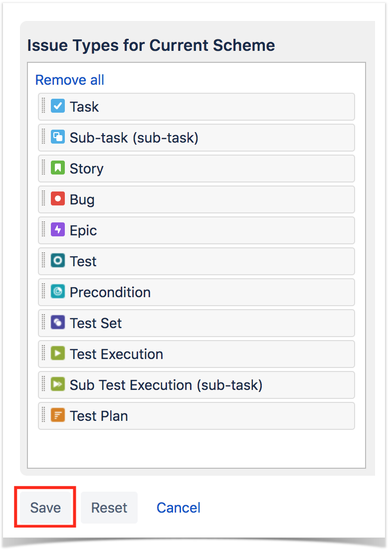
Task: Click the Remove all link
Action: tap(70, 80)
